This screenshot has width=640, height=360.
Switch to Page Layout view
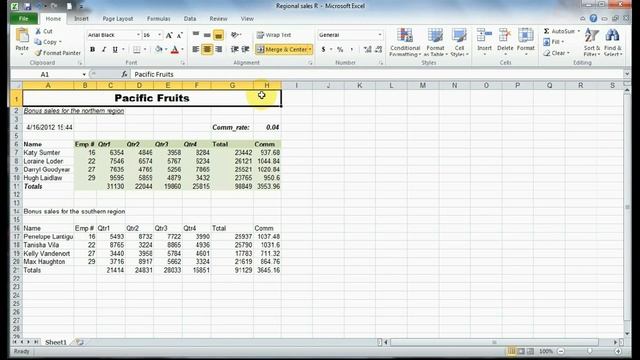pos(521,351)
